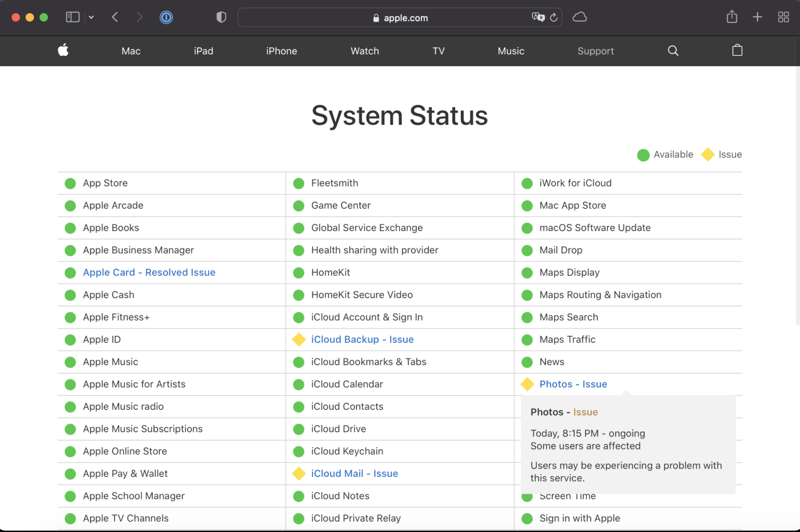Select the macOS Software Update text

tap(595, 228)
